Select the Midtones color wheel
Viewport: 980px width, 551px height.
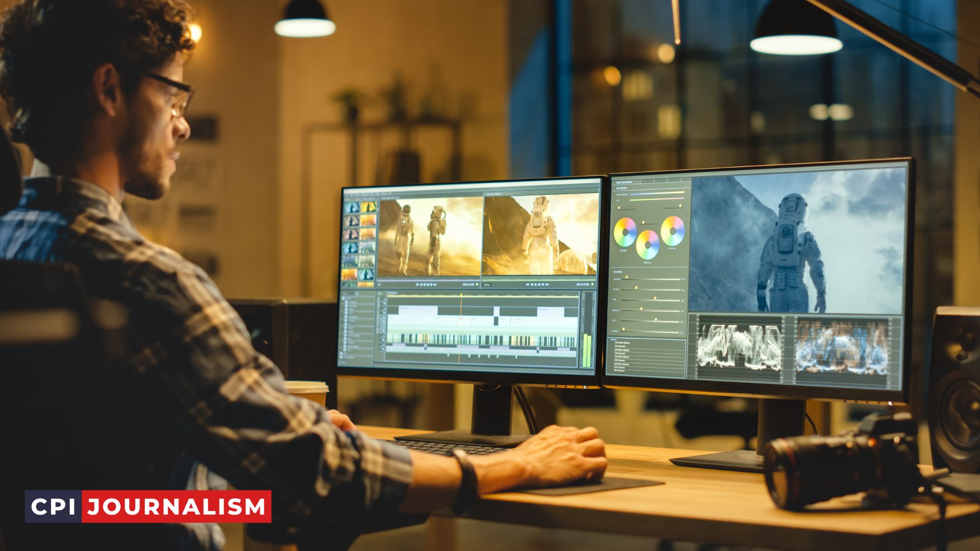pyautogui.click(x=648, y=244)
